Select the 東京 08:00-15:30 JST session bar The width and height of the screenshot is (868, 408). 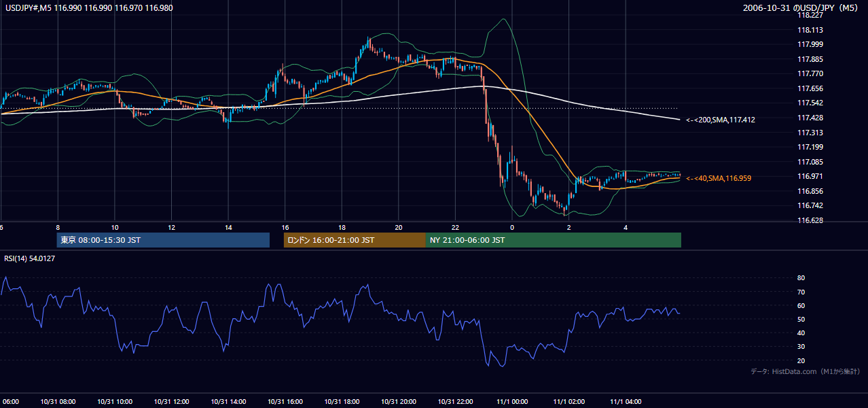tap(163, 240)
